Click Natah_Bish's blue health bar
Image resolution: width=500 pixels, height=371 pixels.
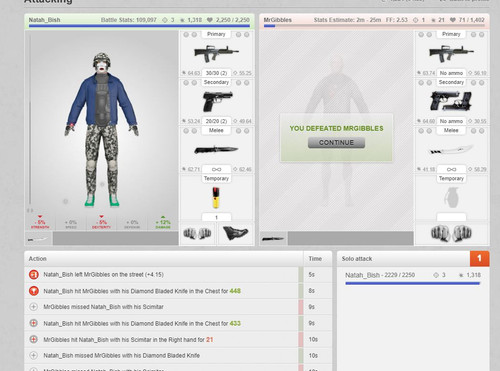(139, 26)
